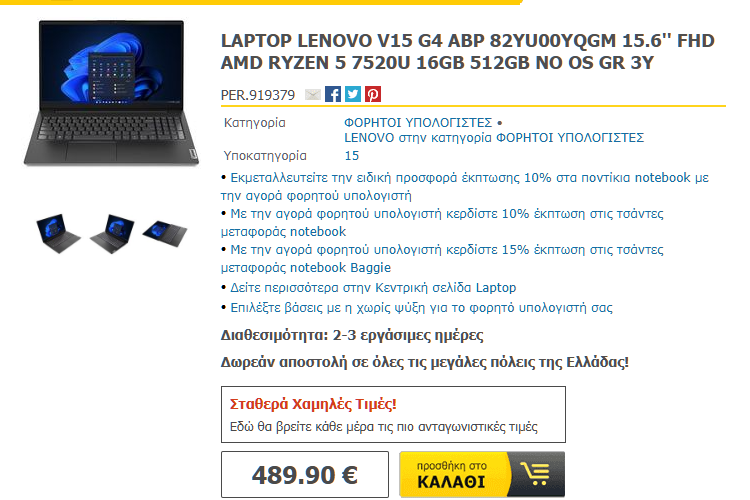Open ΦΟΡΗΤΟΙ ΥΠΟΛΟΓΙΣΤΕΣ category link
Image resolution: width=750 pixels, height=500 pixels.
tap(418, 123)
